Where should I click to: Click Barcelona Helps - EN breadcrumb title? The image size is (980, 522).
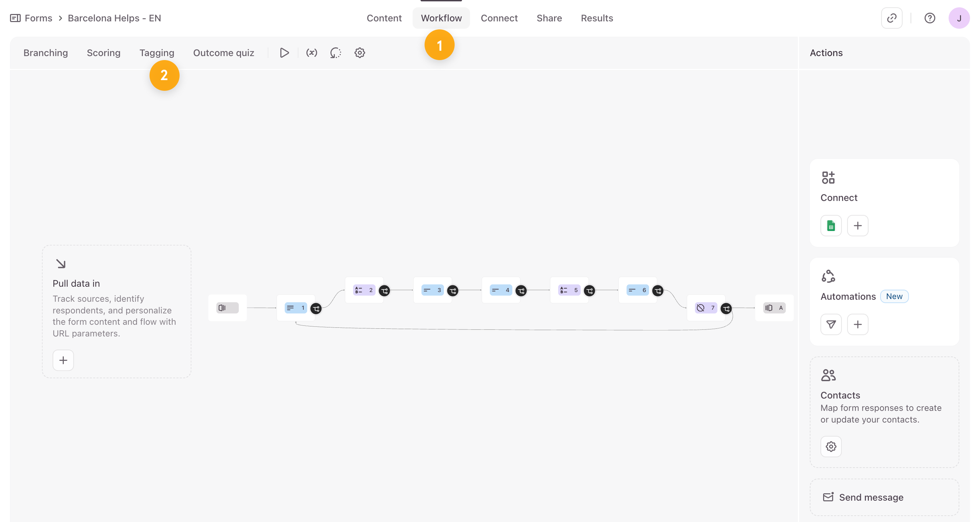114,18
